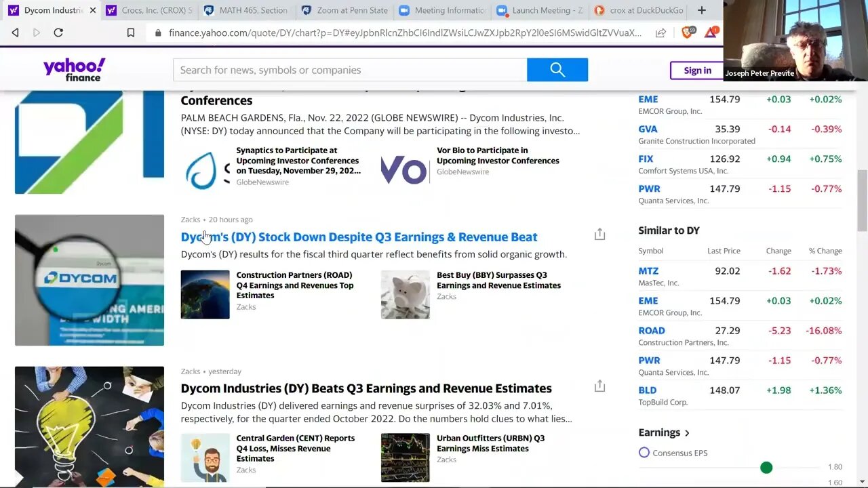
Task: Open Construction Partners (ROAD) Q4 article
Action: tap(295, 285)
